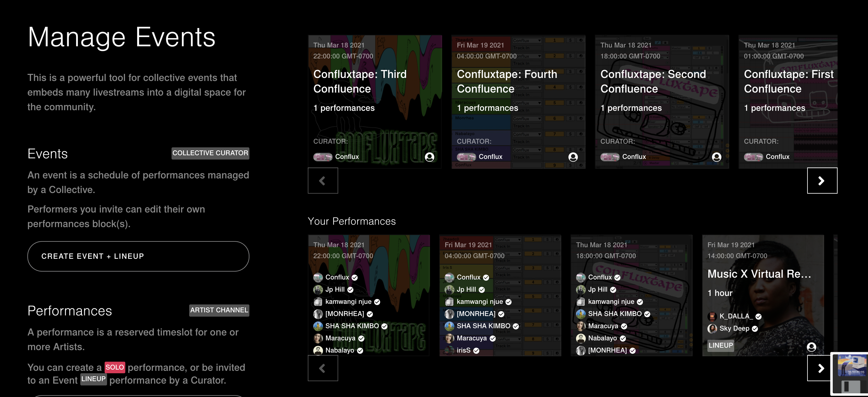The width and height of the screenshot is (868, 397).
Task: Click the COLLECTIVE CURATOR badge
Action: (x=210, y=153)
